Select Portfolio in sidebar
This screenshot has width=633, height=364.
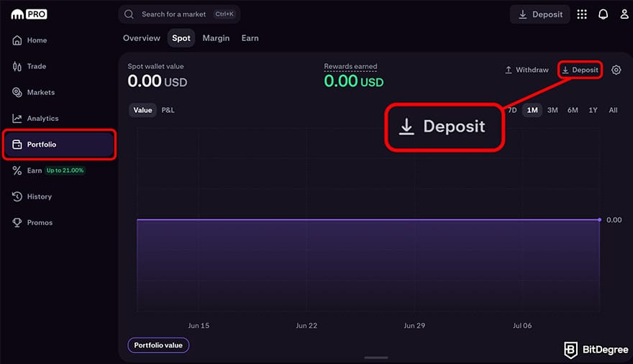(x=59, y=145)
